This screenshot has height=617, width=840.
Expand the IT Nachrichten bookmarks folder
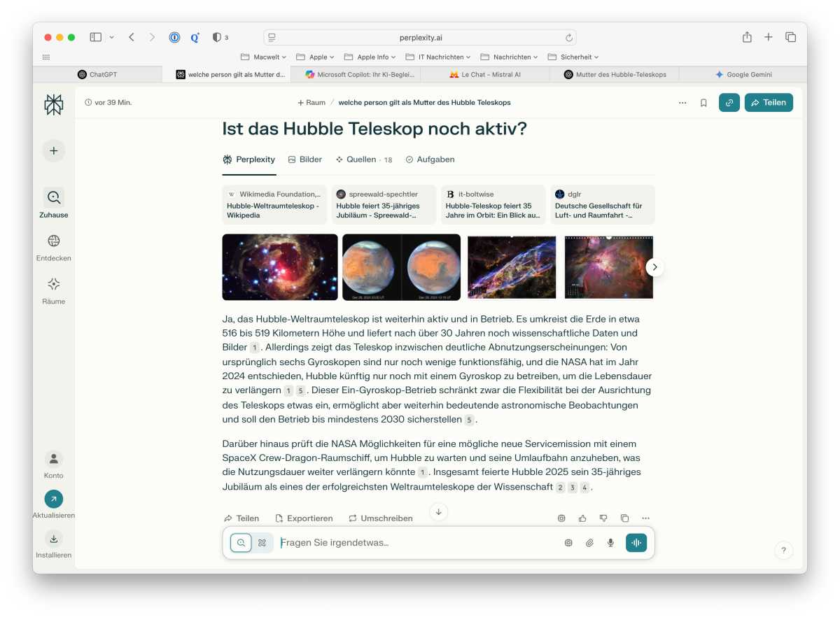click(438, 57)
